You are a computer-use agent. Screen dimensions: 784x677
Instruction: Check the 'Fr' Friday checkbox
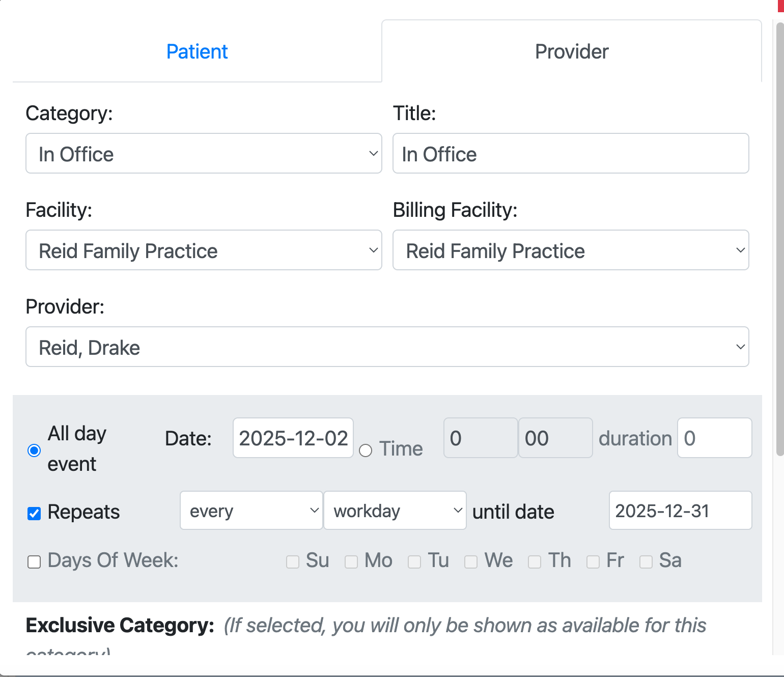pos(593,562)
